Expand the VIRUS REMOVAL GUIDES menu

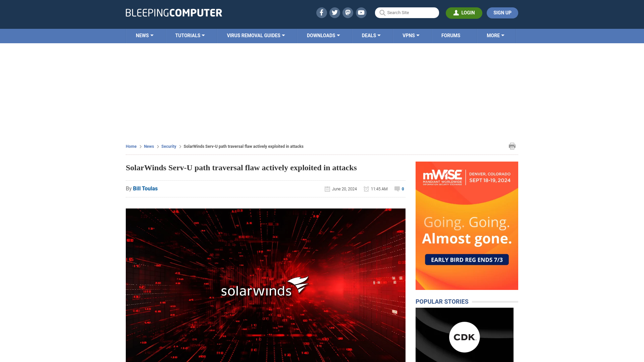tap(256, 35)
